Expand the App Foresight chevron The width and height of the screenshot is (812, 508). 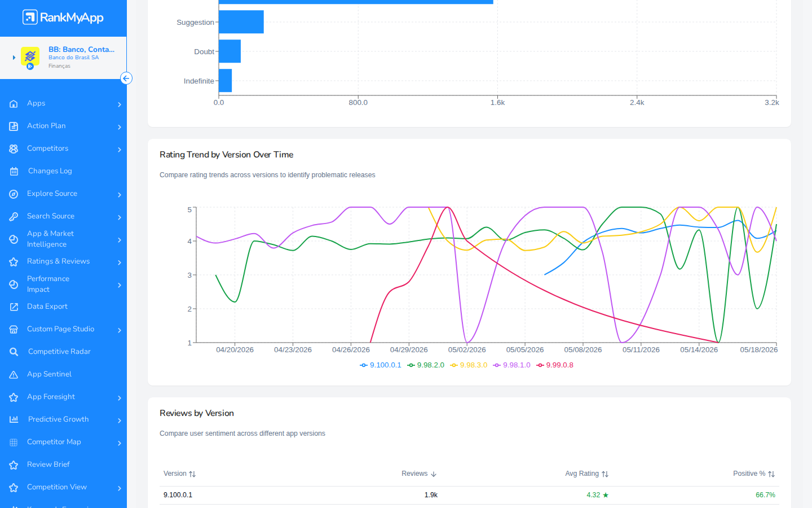(x=120, y=398)
